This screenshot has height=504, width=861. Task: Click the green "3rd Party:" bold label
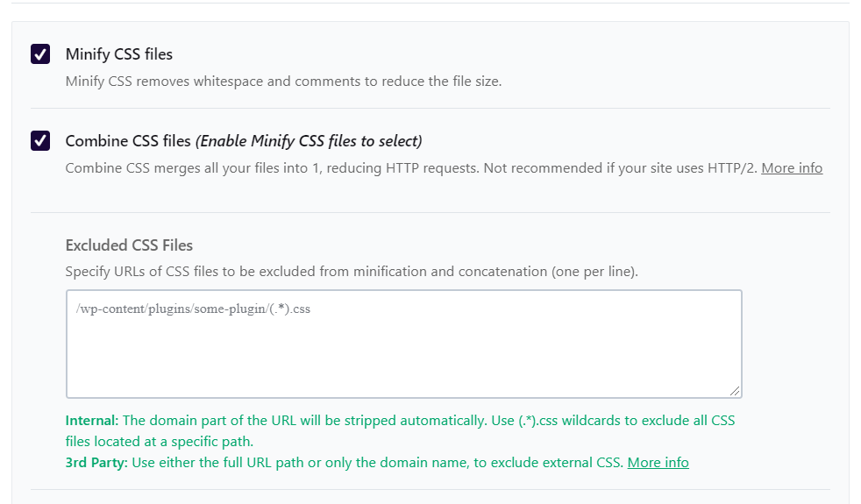(x=96, y=462)
